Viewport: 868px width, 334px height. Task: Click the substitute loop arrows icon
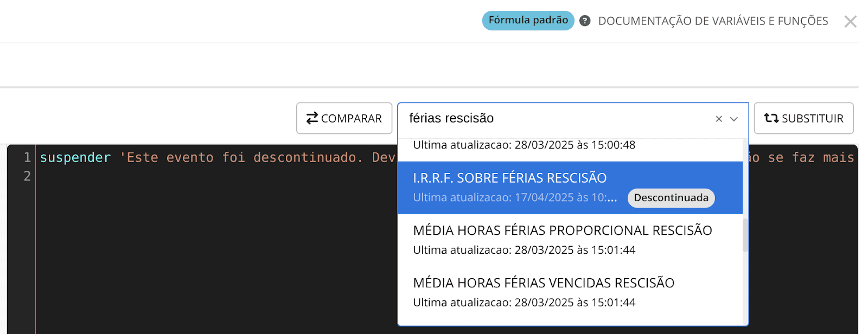pyautogui.click(x=771, y=118)
